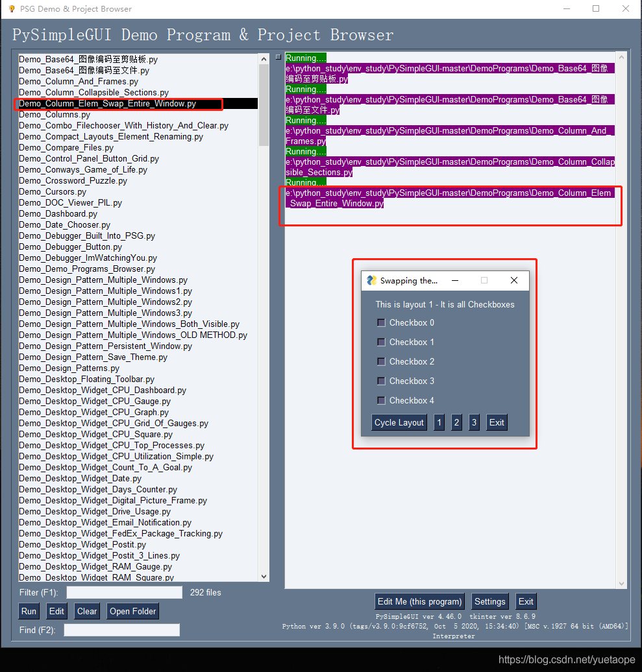This screenshot has width=642, height=672.
Task: Select Demo_Date_Chooser.py
Action: tap(64, 224)
